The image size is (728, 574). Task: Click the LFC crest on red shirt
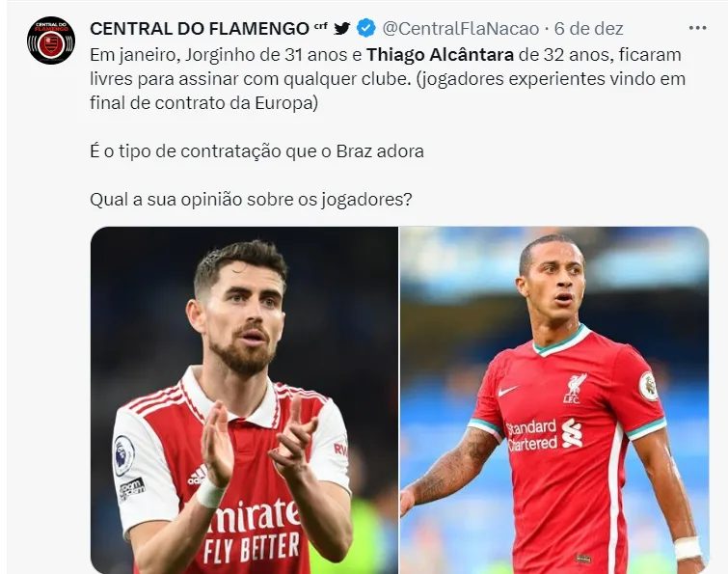pyautogui.click(x=576, y=389)
